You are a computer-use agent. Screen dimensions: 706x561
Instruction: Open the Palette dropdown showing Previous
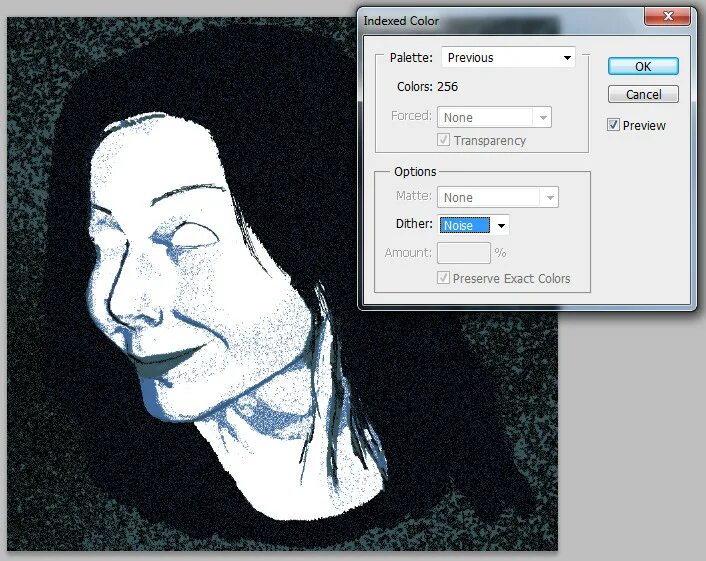point(508,58)
